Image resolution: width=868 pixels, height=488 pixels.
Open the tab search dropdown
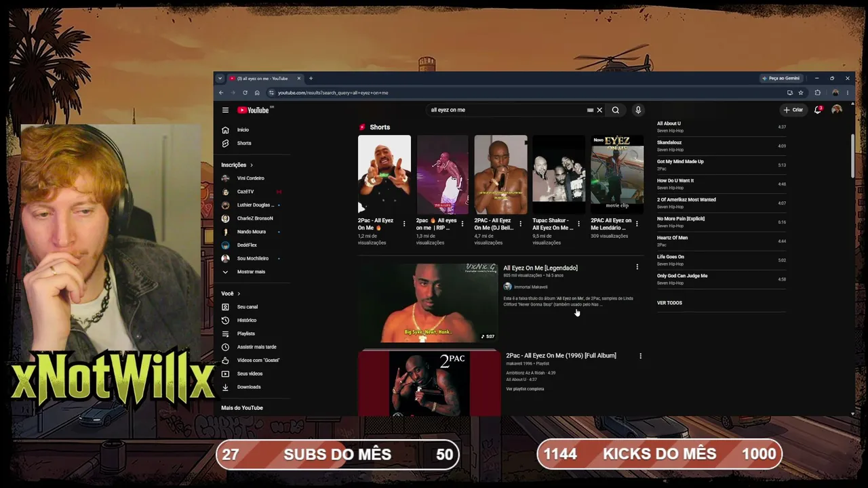(220, 79)
